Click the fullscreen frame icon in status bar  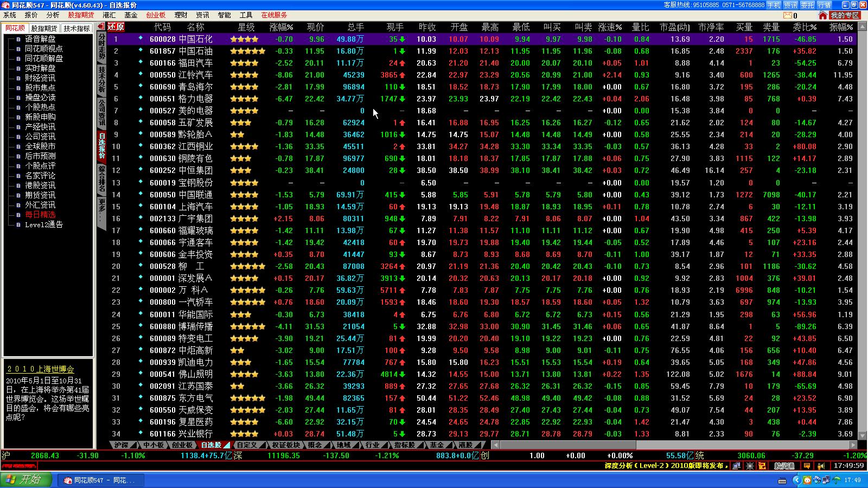click(750, 465)
